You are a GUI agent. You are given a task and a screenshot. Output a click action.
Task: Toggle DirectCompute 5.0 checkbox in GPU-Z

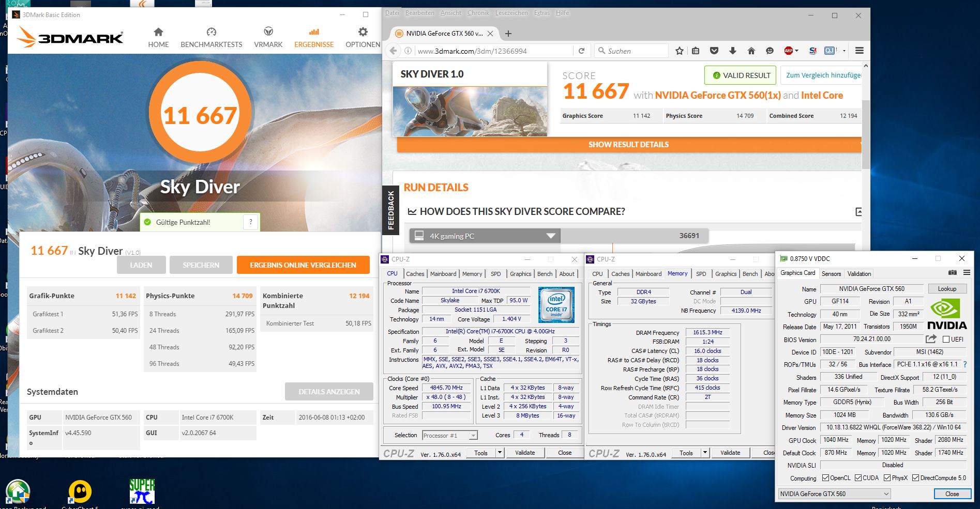click(915, 478)
